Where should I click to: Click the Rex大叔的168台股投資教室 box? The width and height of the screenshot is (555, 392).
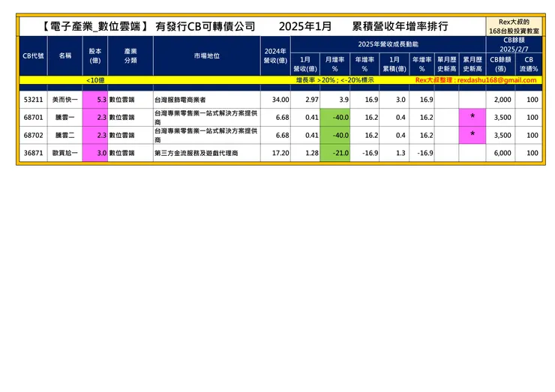pyautogui.click(x=514, y=26)
